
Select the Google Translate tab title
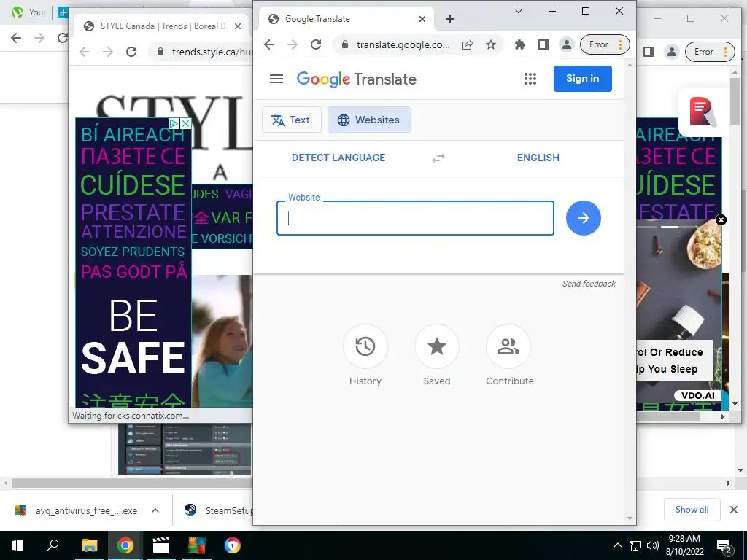point(317,19)
